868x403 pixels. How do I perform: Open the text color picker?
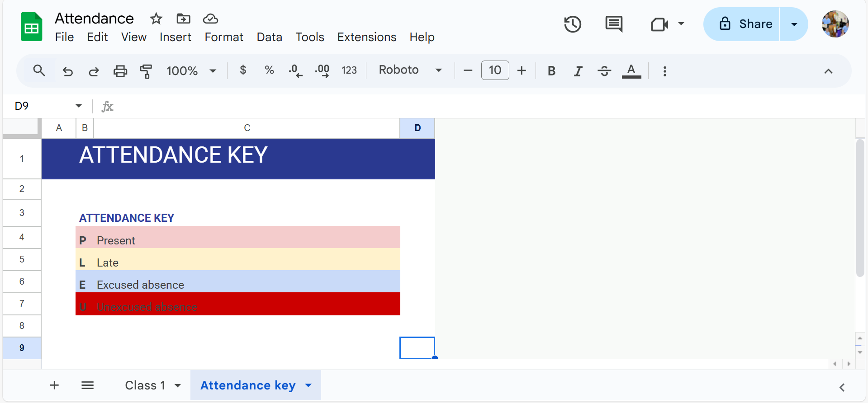631,71
